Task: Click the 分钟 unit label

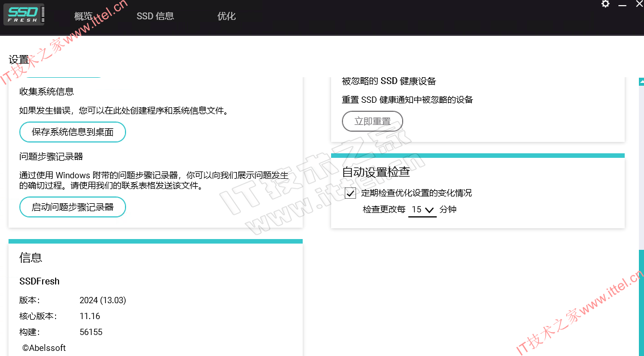Action: click(448, 210)
